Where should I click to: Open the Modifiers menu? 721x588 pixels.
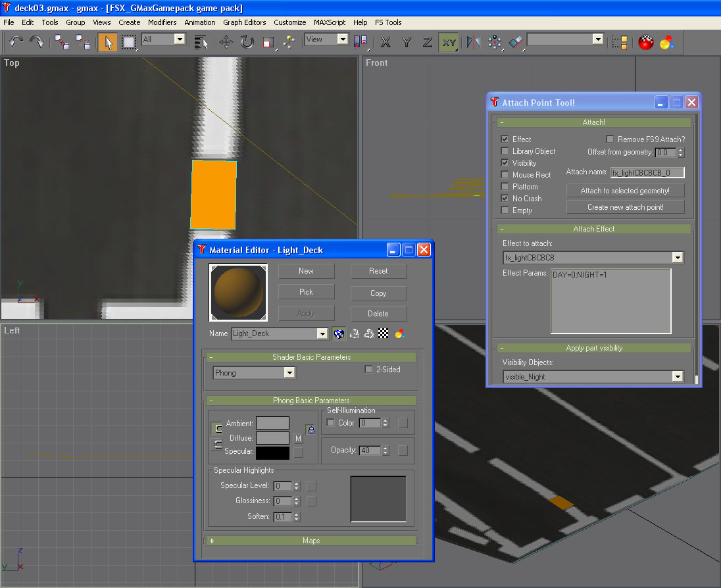coord(162,22)
